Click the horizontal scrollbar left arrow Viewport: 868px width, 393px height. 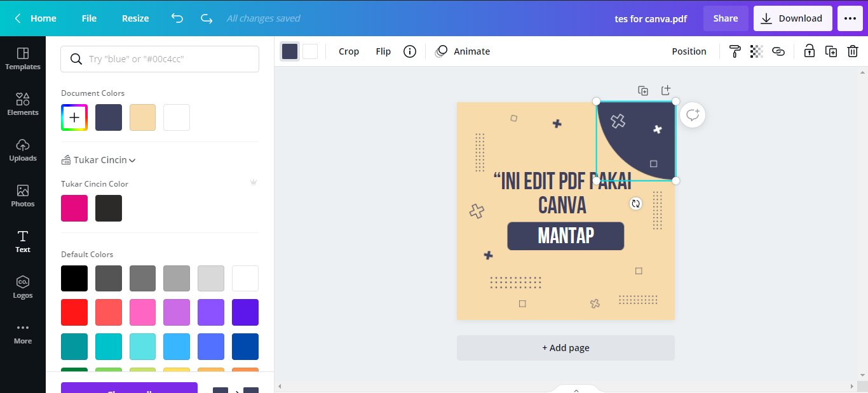click(280, 386)
